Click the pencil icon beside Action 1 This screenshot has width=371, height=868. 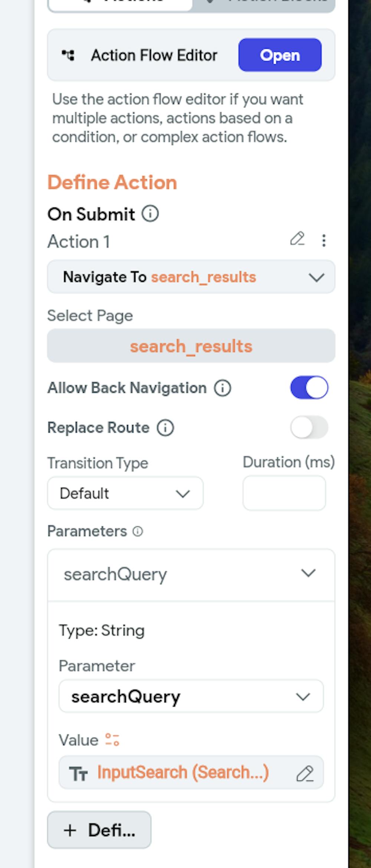297,239
